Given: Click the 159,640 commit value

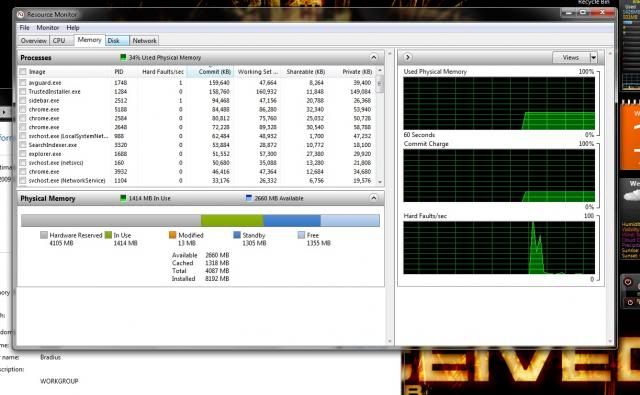Looking at the screenshot, I should [219, 82].
